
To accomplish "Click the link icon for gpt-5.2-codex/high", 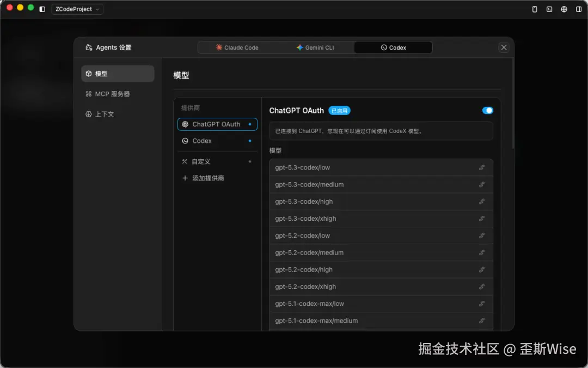I will pos(481,270).
